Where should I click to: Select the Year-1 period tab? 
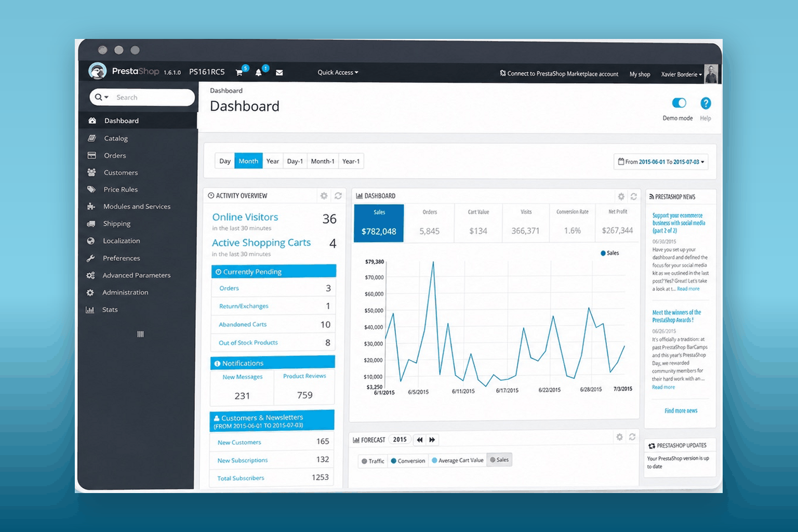351,161
